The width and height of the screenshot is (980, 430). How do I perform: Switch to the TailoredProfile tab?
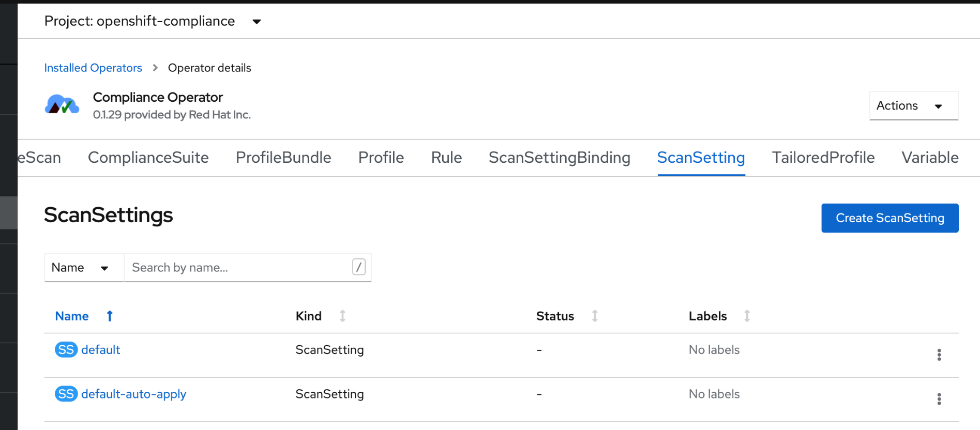[823, 158]
